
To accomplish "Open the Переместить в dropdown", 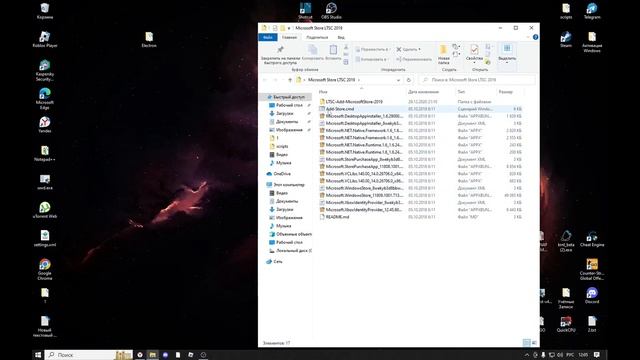I will [x=372, y=49].
